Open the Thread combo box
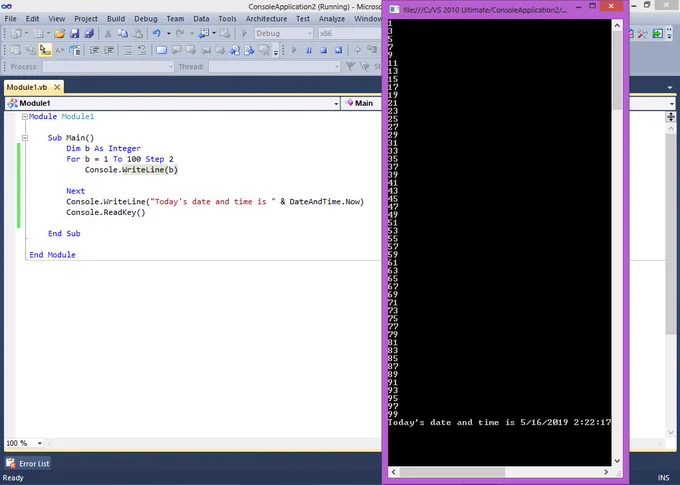680x485 pixels. (x=274, y=66)
